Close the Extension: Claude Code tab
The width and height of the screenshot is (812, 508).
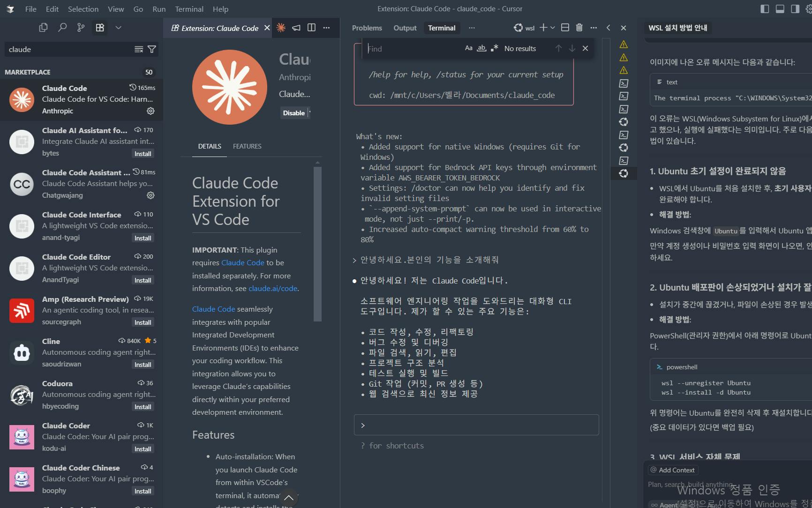pyautogui.click(x=267, y=28)
